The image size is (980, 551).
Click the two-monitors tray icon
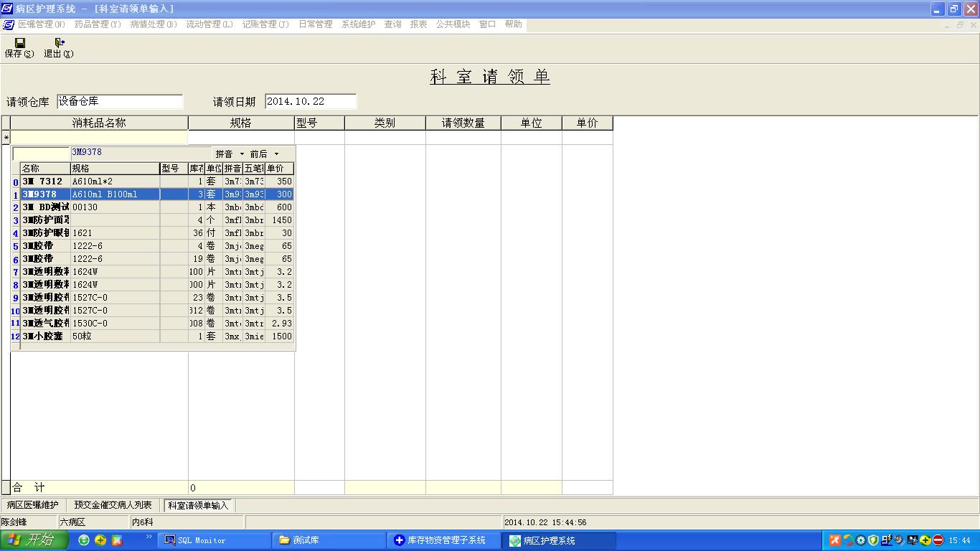[913, 540]
